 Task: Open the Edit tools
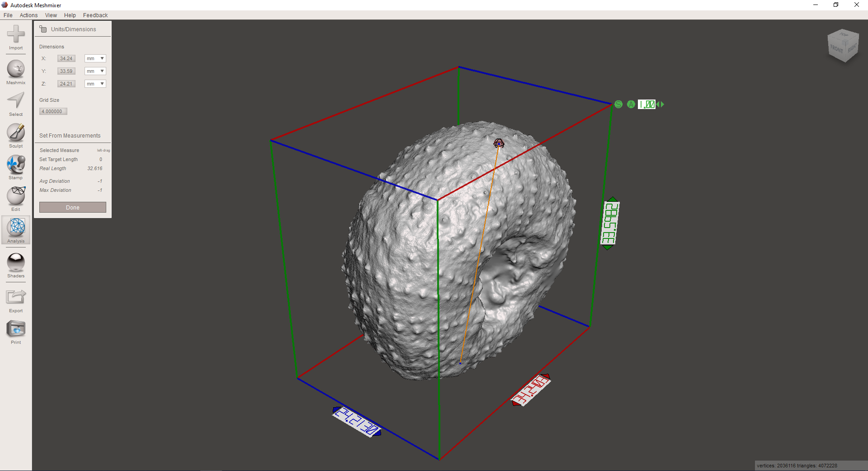click(x=16, y=196)
